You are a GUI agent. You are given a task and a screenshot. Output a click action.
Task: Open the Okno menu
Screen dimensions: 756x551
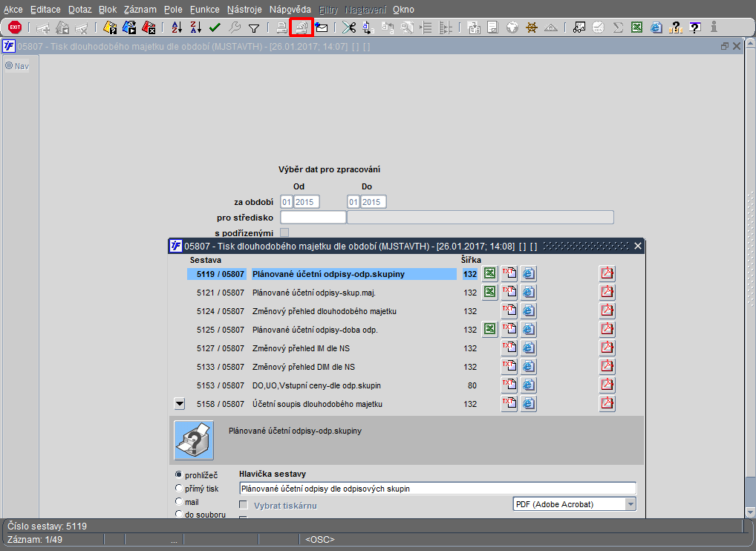pos(403,10)
